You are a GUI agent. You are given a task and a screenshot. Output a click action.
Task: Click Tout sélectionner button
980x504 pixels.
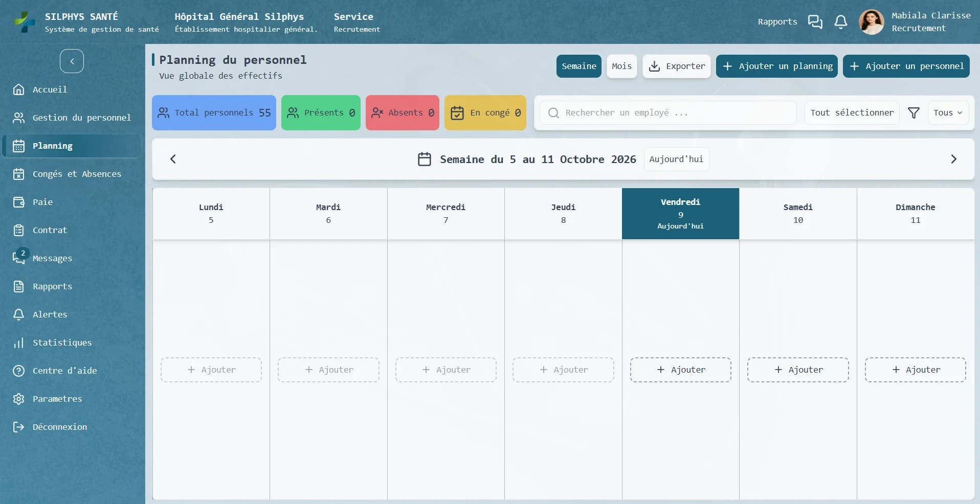point(852,112)
